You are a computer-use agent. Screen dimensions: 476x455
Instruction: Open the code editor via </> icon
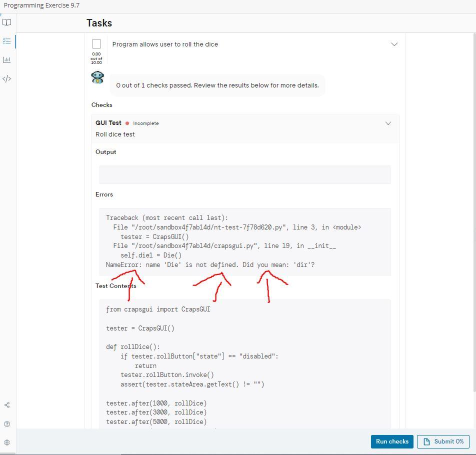tap(7, 78)
